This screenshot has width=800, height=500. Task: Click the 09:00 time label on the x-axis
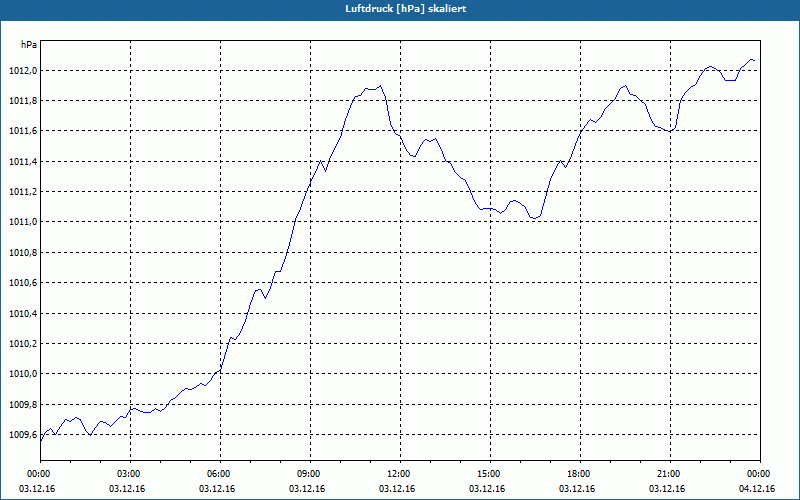pos(311,474)
